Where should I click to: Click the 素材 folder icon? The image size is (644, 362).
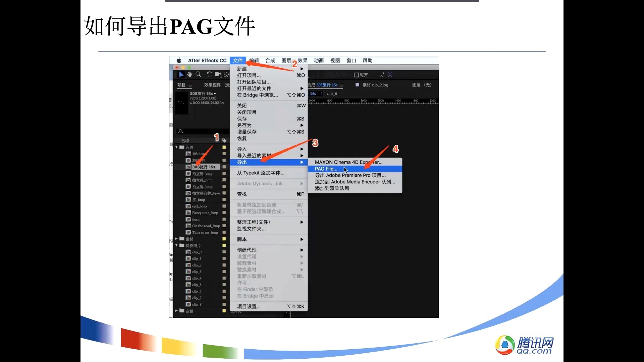click(182, 239)
